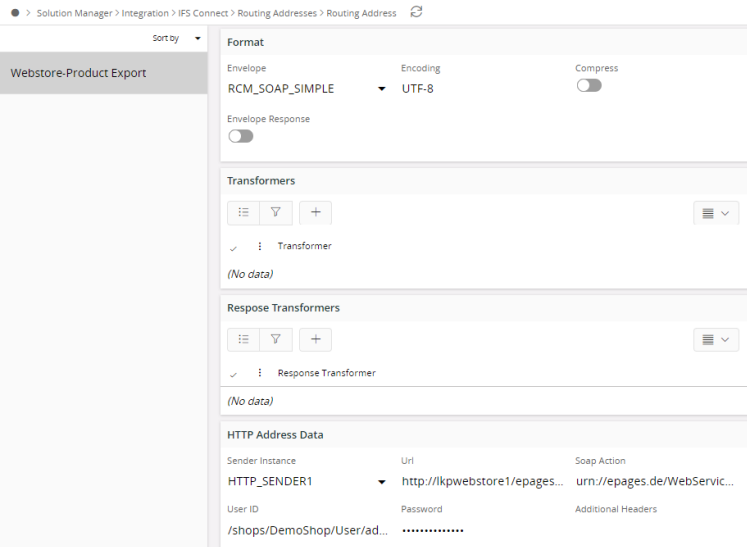The height and width of the screenshot is (547, 747).
Task: Click the refresh icon beside the breadcrumb
Action: click(416, 12)
